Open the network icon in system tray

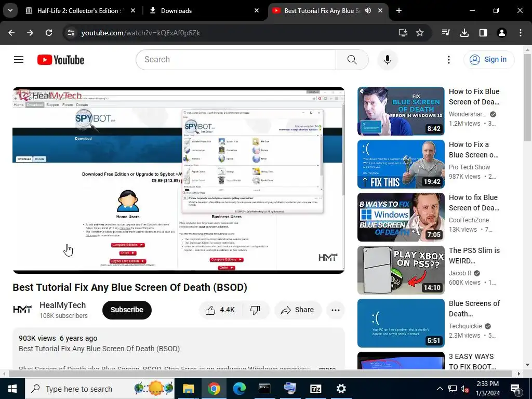[x=453, y=389]
